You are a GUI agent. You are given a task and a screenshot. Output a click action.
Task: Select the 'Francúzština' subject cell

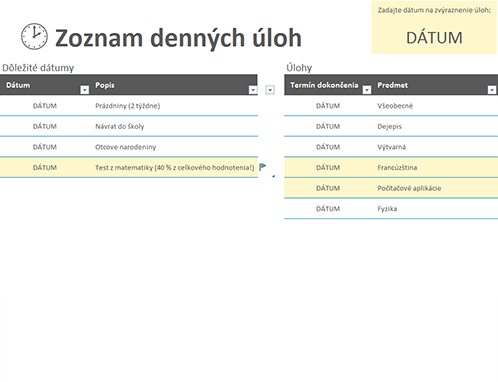pyautogui.click(x=397, y=167)
